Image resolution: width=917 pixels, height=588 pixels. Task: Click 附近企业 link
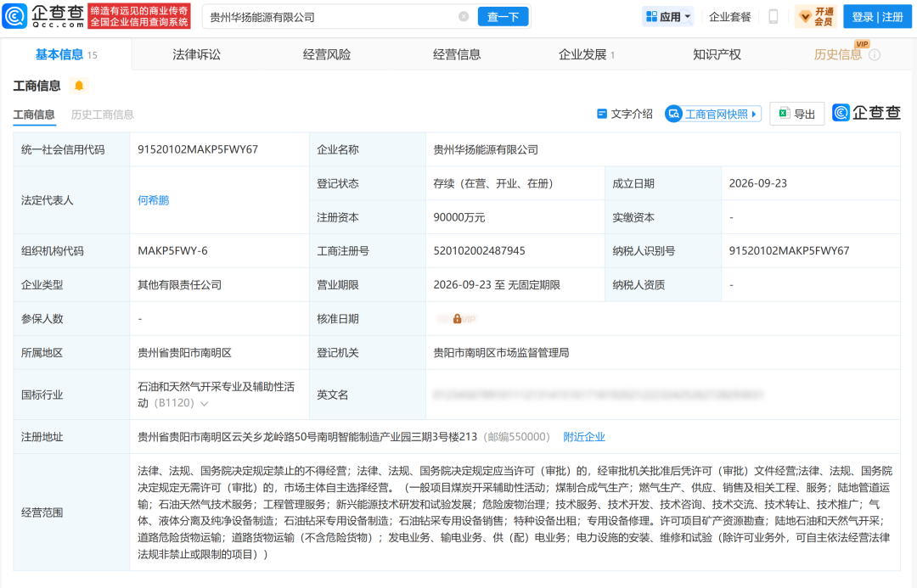[x=583, y=437]
